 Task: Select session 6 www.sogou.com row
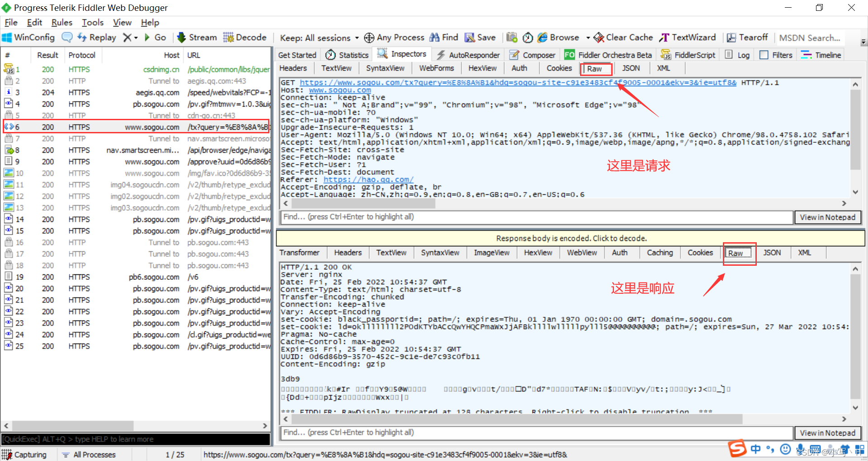click(136, 127)
